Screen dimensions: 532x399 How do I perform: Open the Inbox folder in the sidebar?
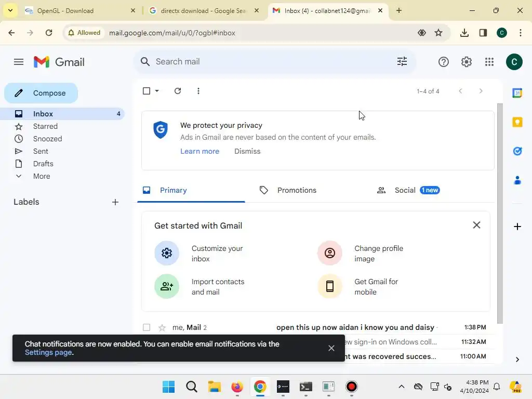pyautogui.click(x=62, y=114)
